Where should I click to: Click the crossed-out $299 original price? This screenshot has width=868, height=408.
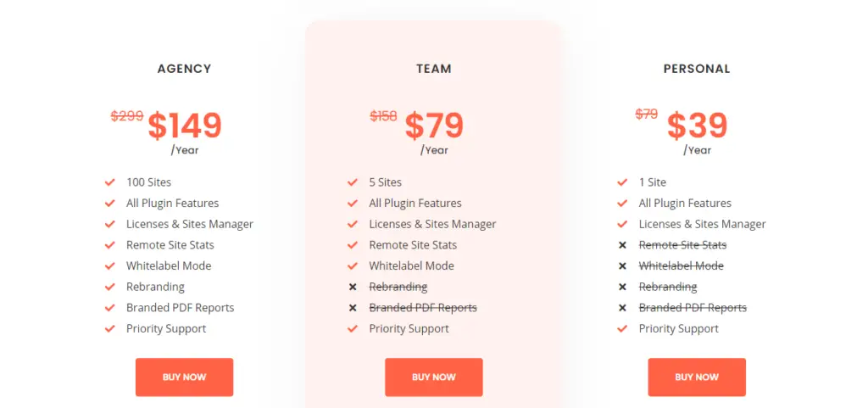tap(127, 116)
